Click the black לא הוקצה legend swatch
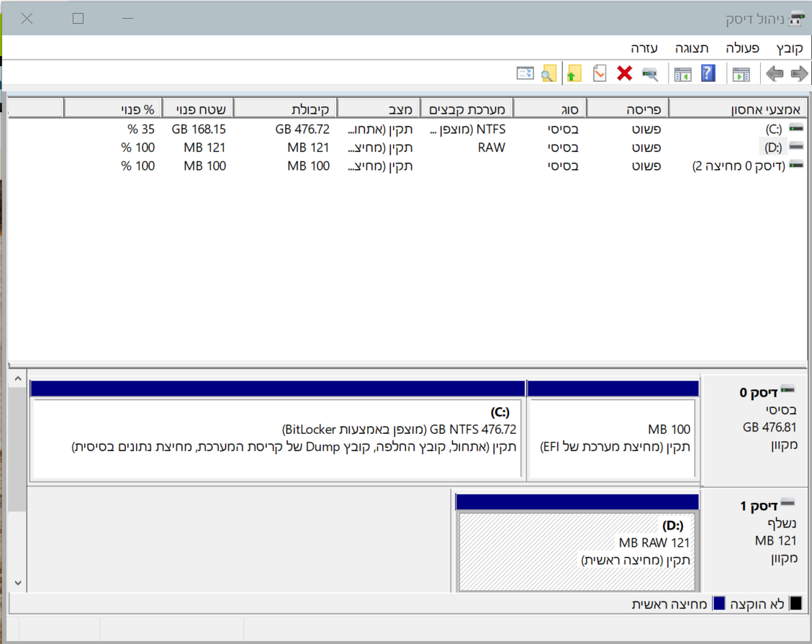Viewport: 812px width, 644px height. [x=796, y=604]
